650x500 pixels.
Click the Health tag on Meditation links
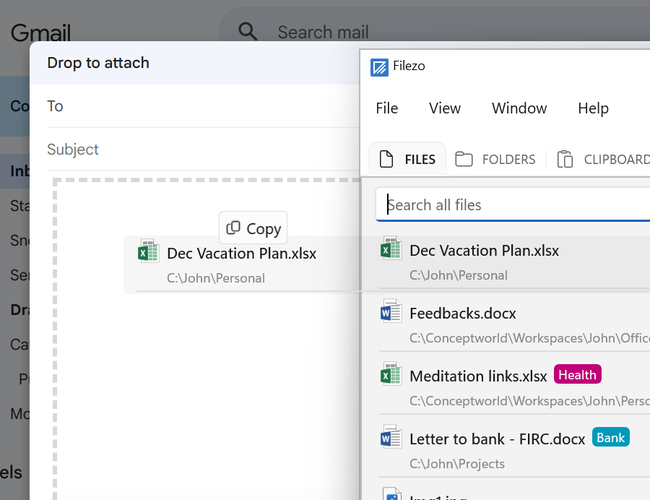point(577,374)
